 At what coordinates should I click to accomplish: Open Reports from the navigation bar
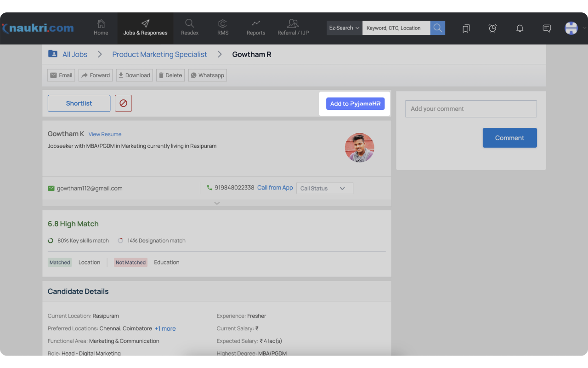(255, 28)
